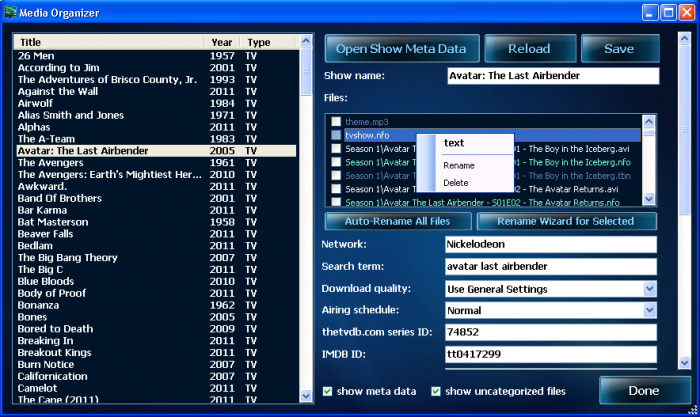700x417 pixels.
Task: Select 'Alias Smith and Jones'
Action: click(156, 115)
